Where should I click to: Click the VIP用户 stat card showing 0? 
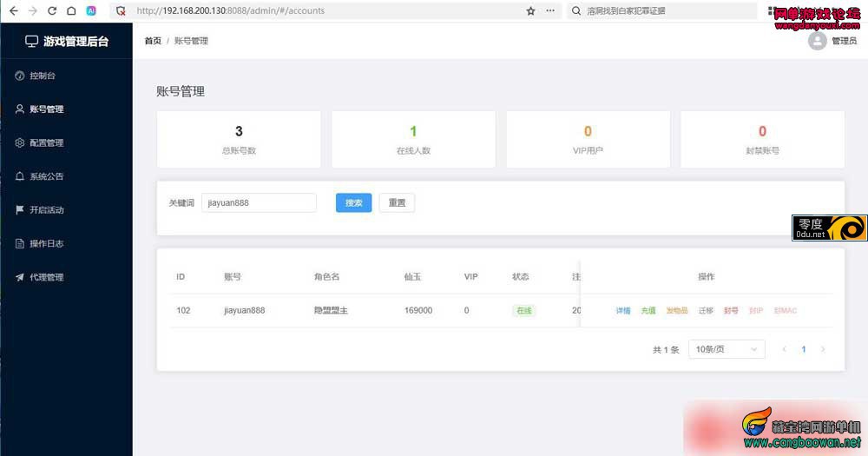[588, 140]
